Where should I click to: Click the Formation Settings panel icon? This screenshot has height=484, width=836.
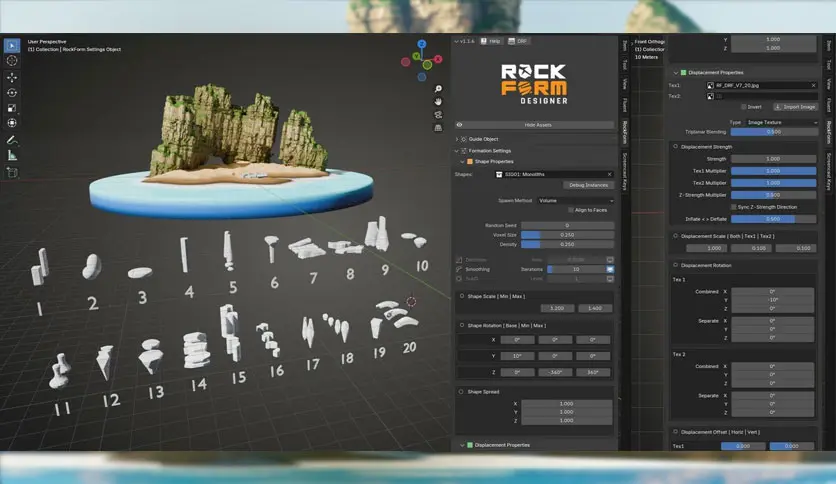pyautogui.click(x=464, y=151)
